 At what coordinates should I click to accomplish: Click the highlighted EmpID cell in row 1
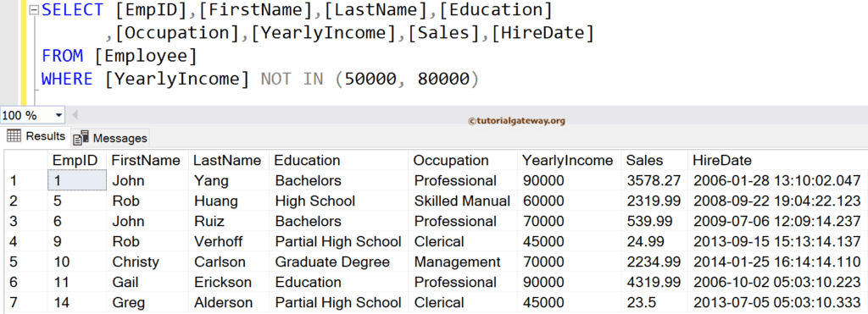click(x=77, y=180)
